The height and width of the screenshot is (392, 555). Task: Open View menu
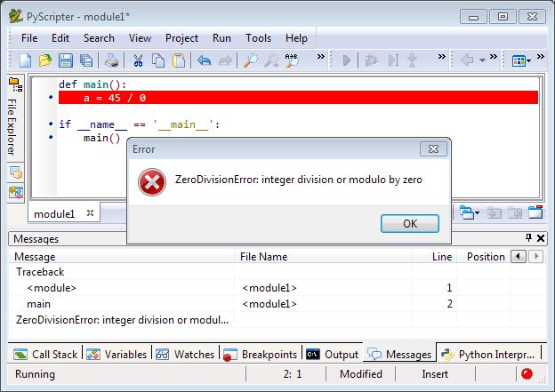[140, 38]
